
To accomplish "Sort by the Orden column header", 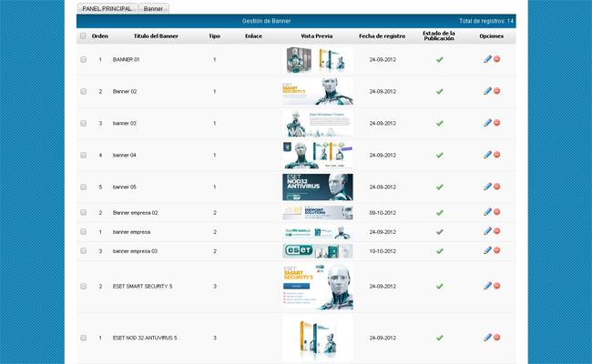I will coord(100,36).
